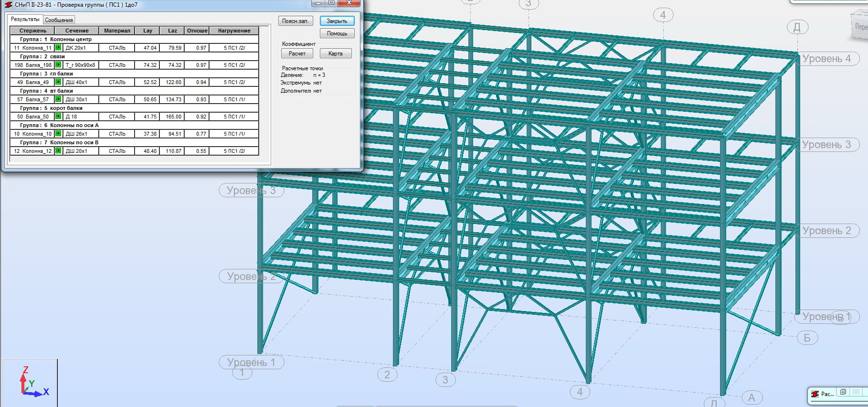Click section cell ДШ 40x1

pyautogui.click(x=80, y=82)
